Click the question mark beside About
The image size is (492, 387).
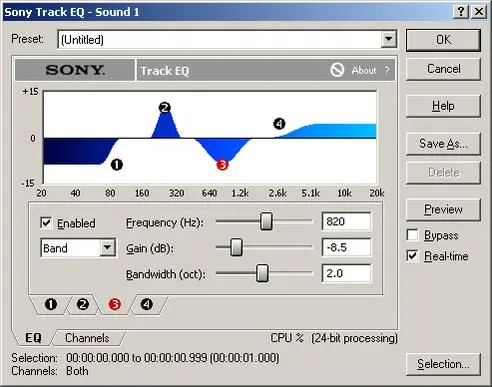point(387,70)
